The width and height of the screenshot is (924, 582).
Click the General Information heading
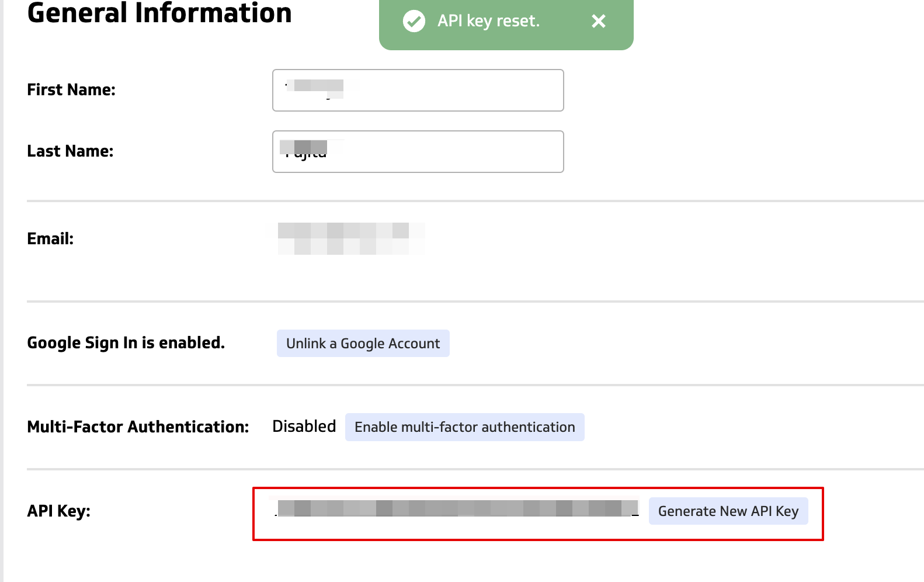[159, 13]
